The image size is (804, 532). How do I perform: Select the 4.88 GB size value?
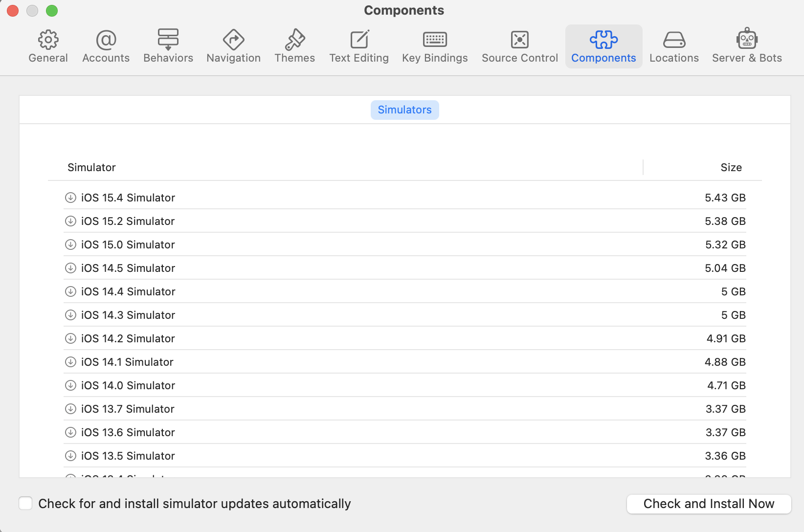(725, 362)
